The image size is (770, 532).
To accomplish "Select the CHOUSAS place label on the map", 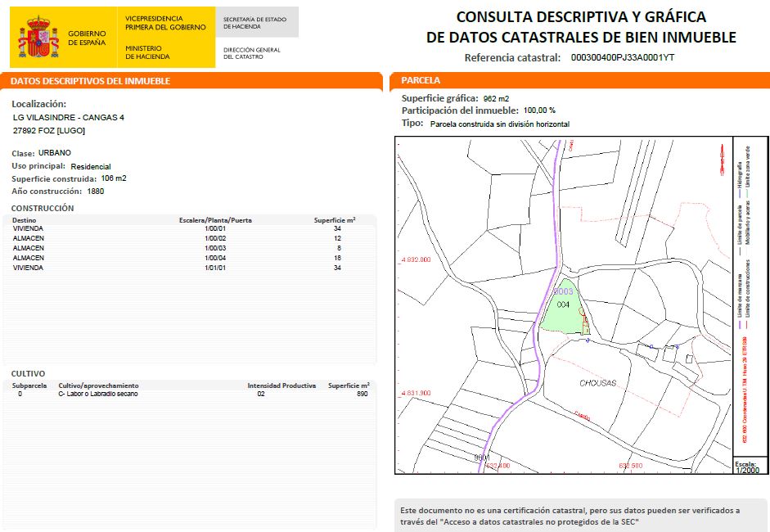I will (597, 383).
